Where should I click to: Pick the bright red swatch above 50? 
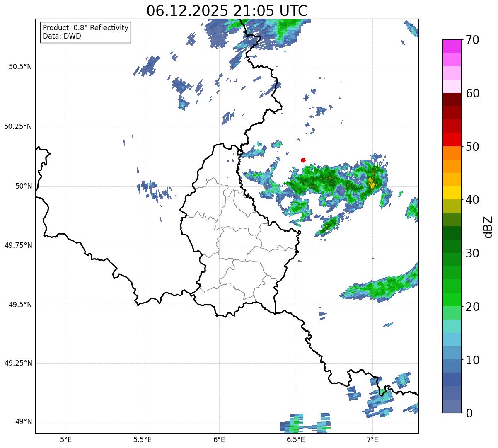click(x=452, y=140)
